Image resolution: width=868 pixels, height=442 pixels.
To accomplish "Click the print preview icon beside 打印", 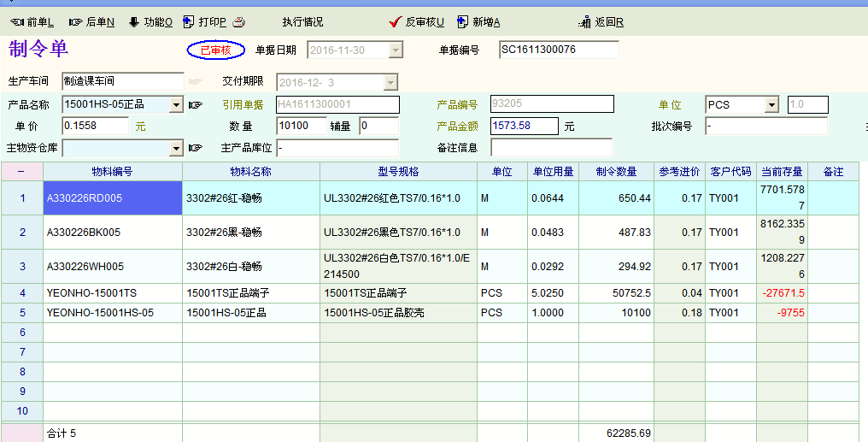I will pyautogui.click(x=239, y=22).
